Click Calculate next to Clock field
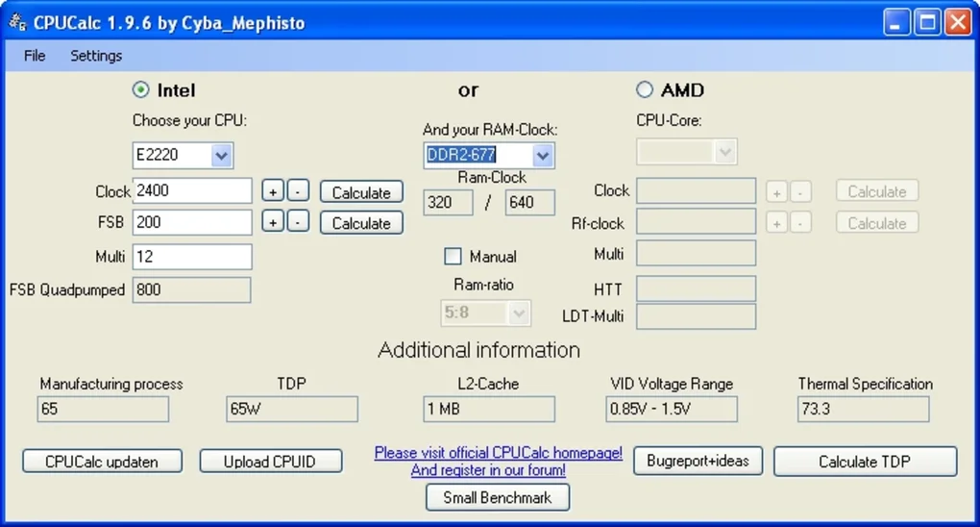The image size is (980, 527). 361,192
